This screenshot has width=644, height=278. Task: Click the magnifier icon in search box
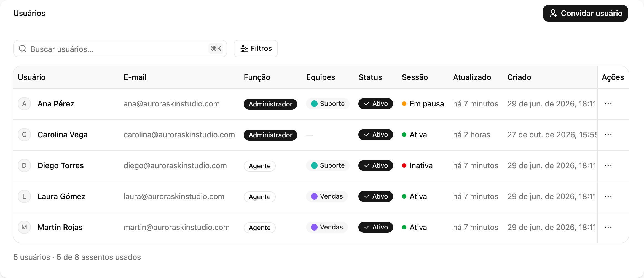[x=23, y=49]
